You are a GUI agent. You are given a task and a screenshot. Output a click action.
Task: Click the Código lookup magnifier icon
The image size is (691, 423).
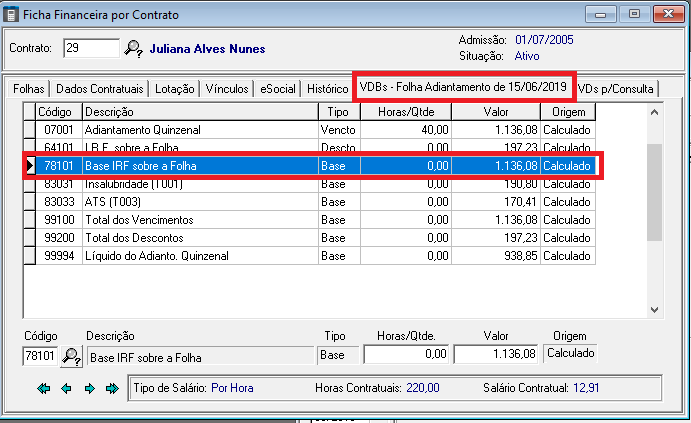71,355
